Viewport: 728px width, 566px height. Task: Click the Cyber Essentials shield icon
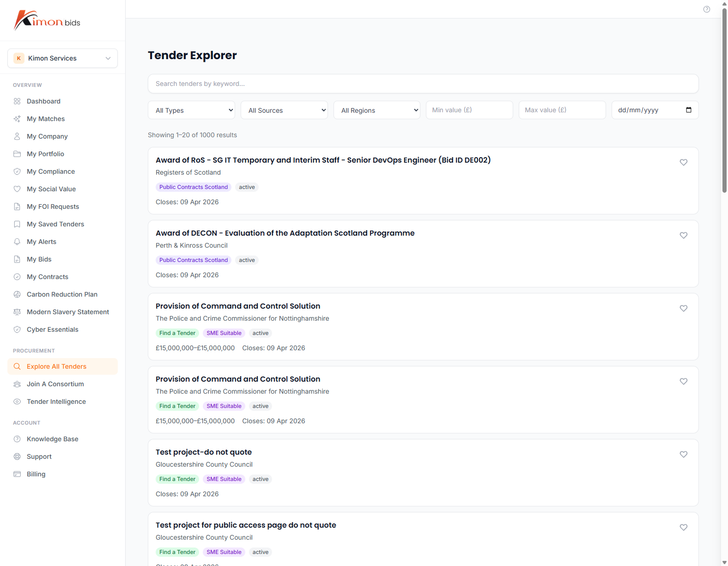(x=17, y=329)
